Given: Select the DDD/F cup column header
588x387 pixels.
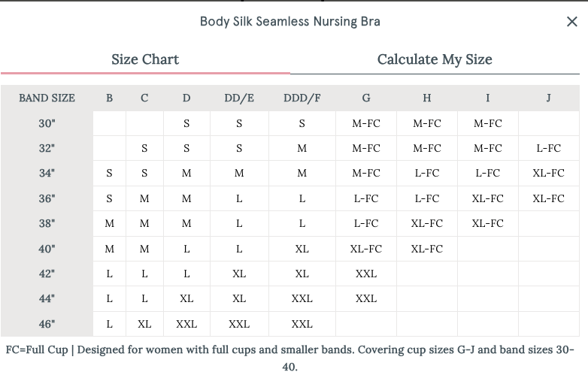Looking at the screenshot, I should tap(302, 98).
